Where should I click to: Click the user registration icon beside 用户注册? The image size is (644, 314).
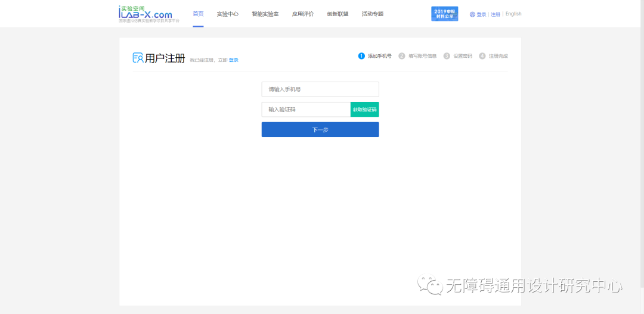[138, 58]
